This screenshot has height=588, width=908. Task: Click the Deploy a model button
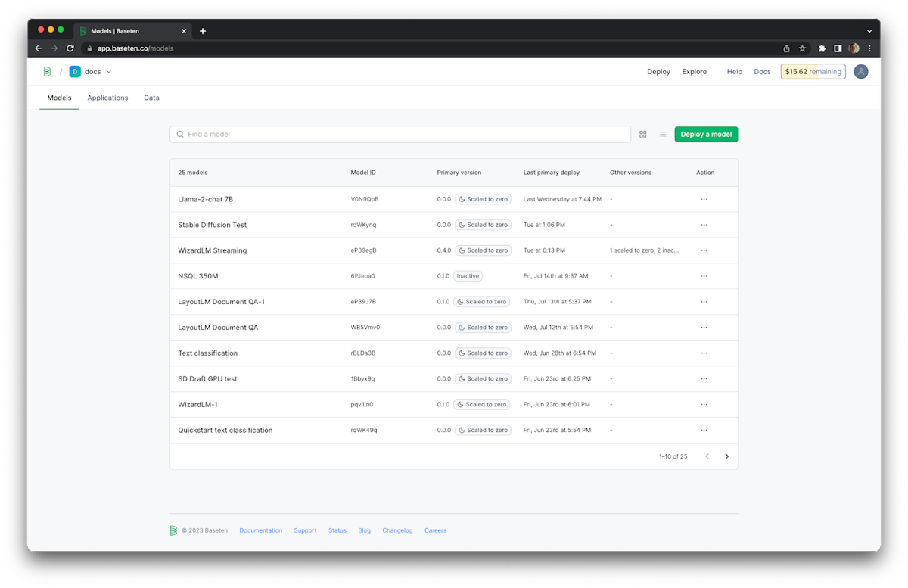(706, 134)
